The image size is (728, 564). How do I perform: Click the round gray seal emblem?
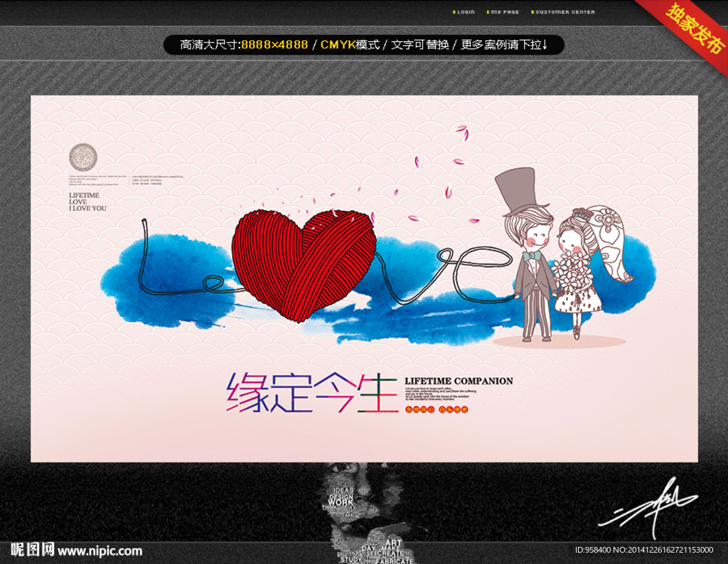point(83,157)
